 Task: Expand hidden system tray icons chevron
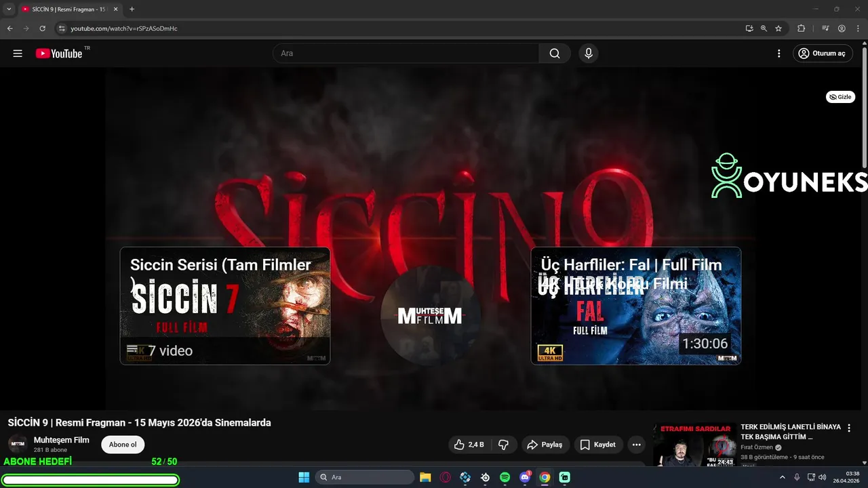(783, 477)
